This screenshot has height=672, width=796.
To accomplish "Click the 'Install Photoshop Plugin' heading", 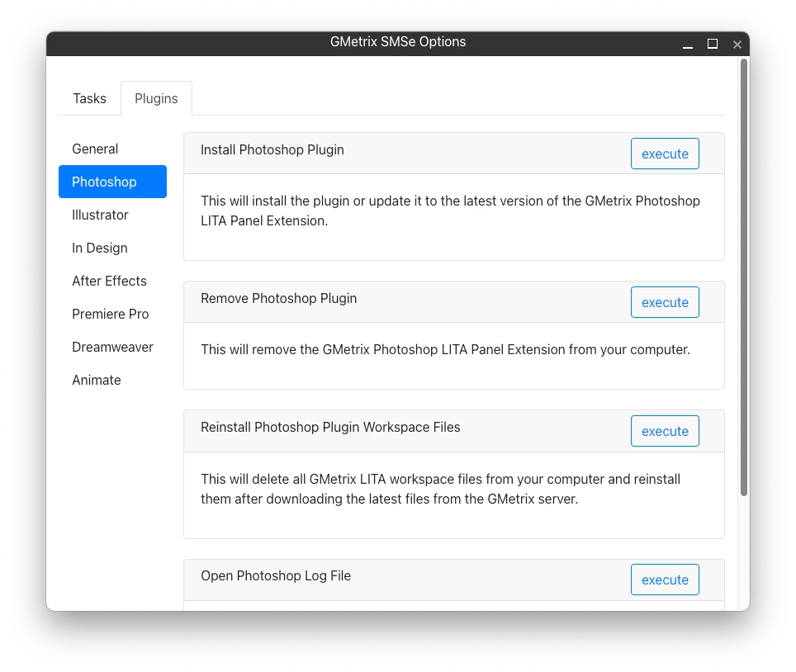I will point(272,149).
